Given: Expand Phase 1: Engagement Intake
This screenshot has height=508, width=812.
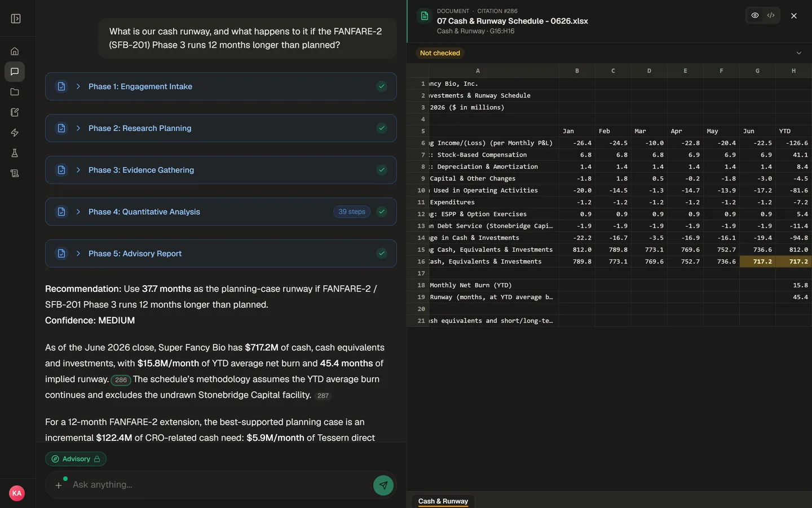Looking at the screenshot, I should tap(221, 86).
